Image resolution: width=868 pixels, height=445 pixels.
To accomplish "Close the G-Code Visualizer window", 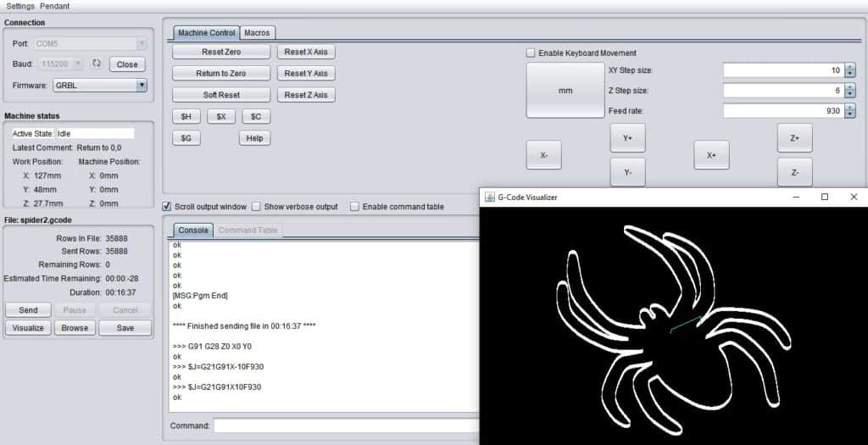I will tap(853, 197).
